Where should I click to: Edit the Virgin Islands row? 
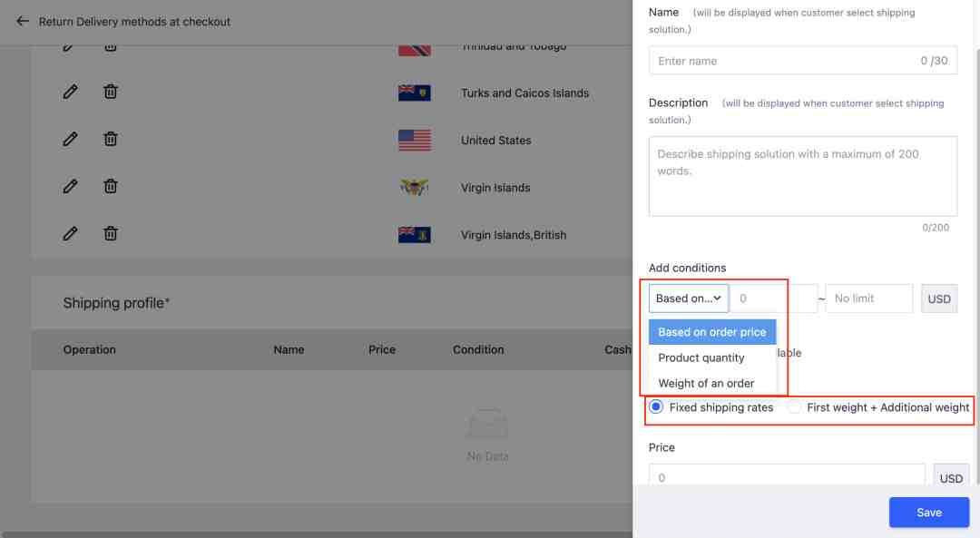tap(70, 186)
